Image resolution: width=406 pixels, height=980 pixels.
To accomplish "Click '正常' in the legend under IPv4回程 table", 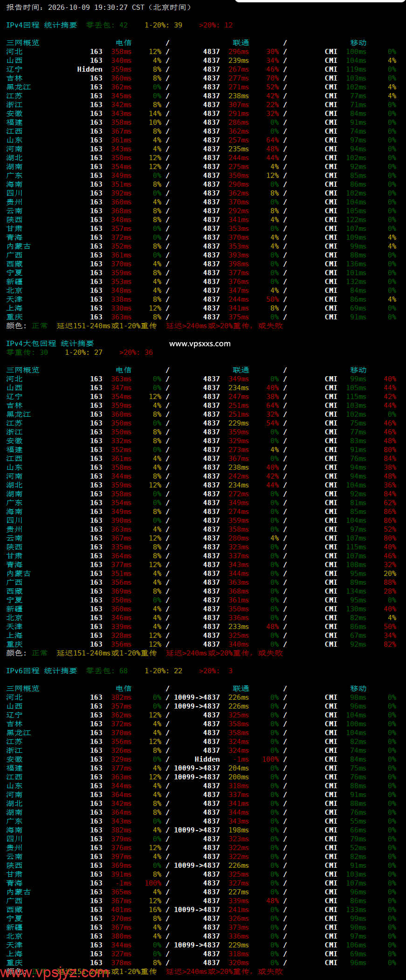I will (40, 326).
